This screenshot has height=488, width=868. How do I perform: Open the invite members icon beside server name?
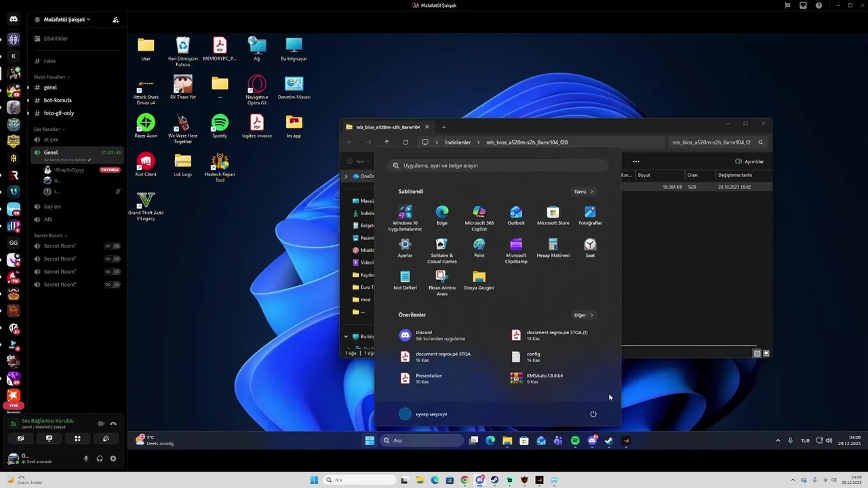click(x=115, y=20)
